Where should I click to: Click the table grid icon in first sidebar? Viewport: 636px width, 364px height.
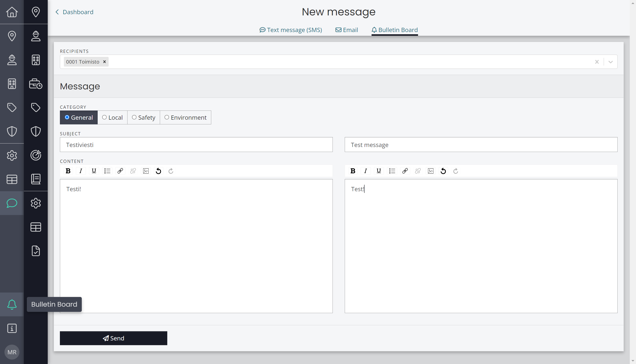point(12,179)
